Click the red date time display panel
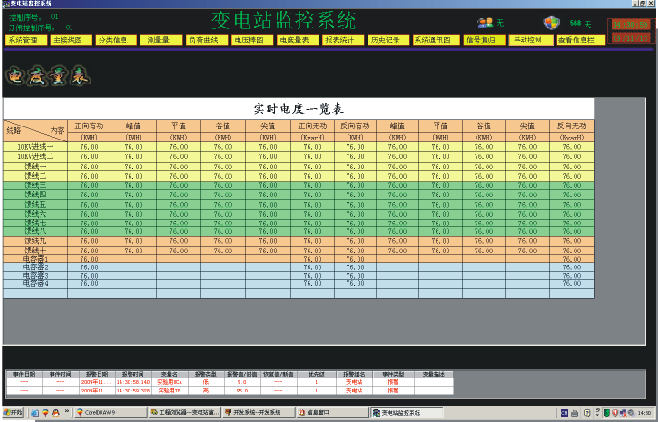This screenshot has width=658, height=422. click(630, 30)
